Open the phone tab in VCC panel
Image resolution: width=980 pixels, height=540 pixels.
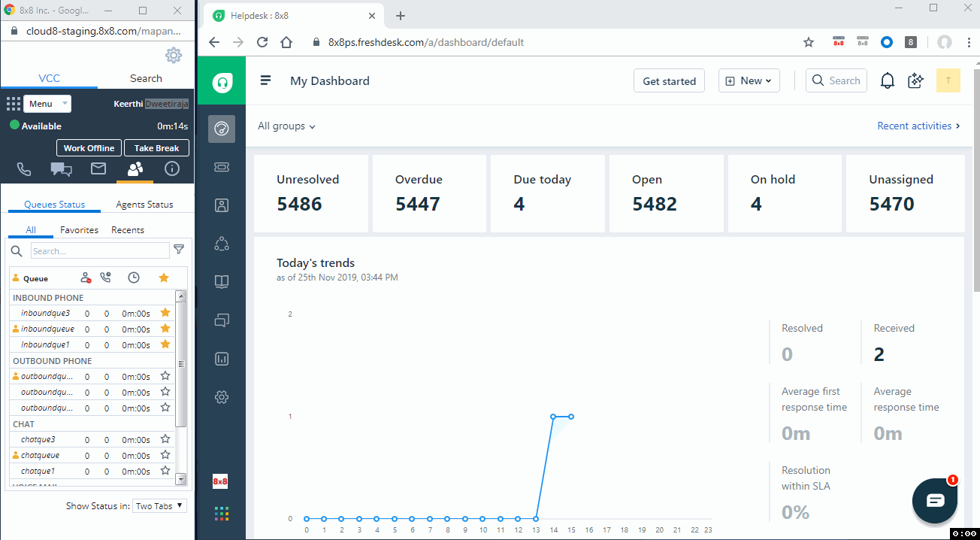[24, 169]
